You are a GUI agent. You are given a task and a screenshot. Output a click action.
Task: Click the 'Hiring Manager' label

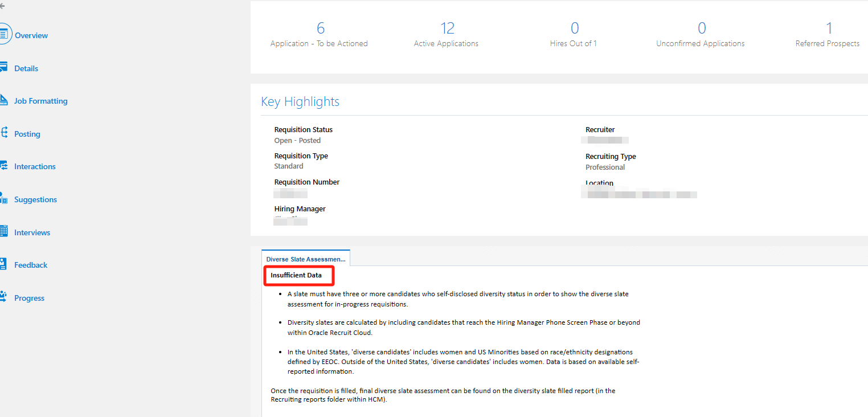pyautogui.click(x=300, y=209)
